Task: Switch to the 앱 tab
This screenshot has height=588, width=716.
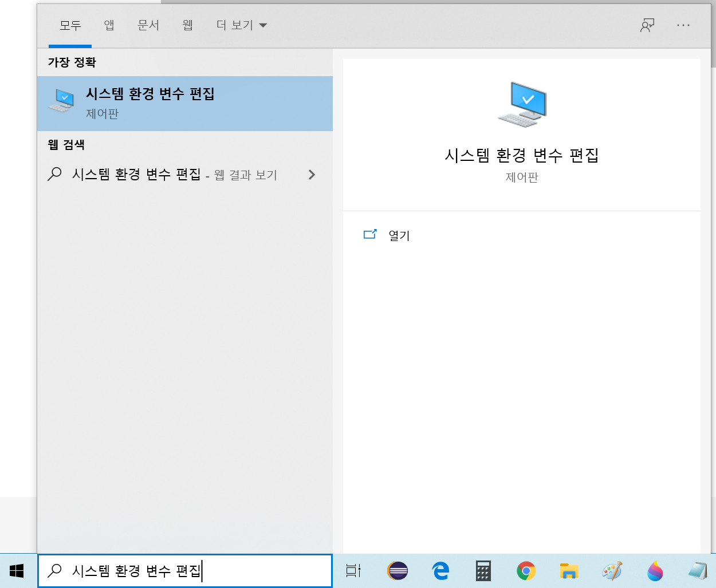Action: (109, 25)
